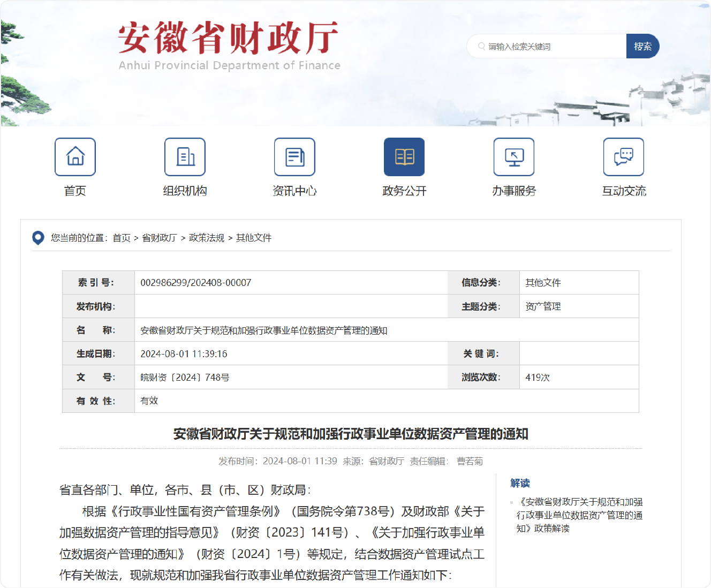Click the location pin icon in breadcrumb
This screenshot has height=588, width=711.
pyautogui.click(x=38, y=238)
